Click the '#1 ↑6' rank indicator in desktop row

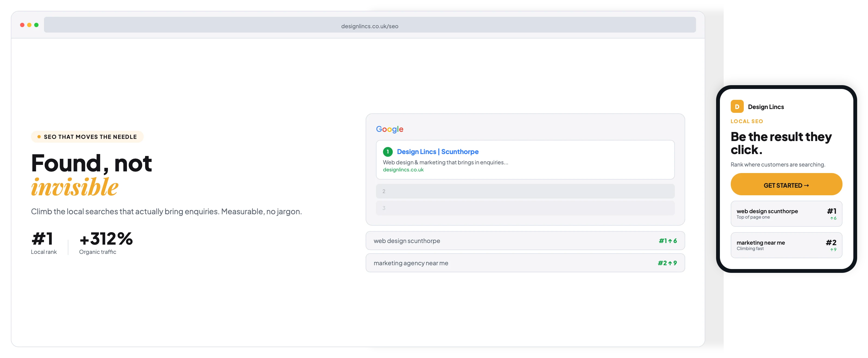pos(668,241)
